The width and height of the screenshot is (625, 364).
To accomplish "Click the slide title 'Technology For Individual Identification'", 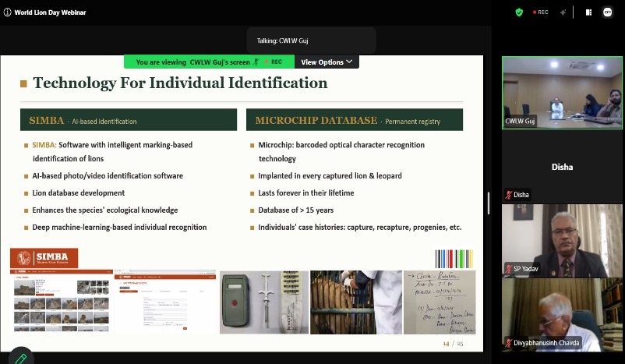I will pos(180,83).
